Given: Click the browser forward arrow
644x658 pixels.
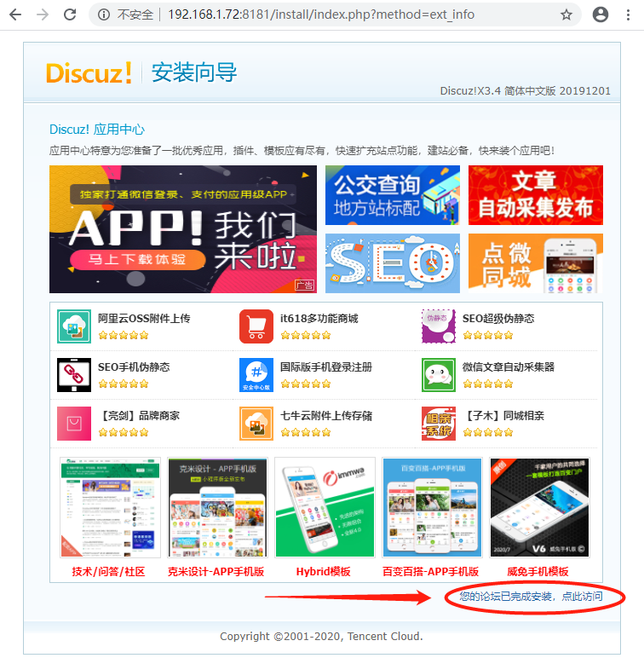Looking at the screenshot, I should pyautogui.click(x=43, y=14).
